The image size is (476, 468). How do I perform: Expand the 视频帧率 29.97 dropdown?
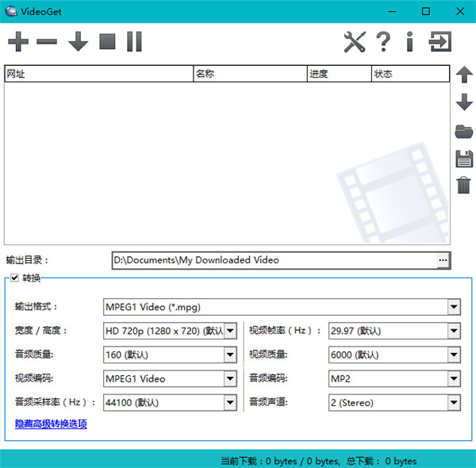click(x=454, y=331)
